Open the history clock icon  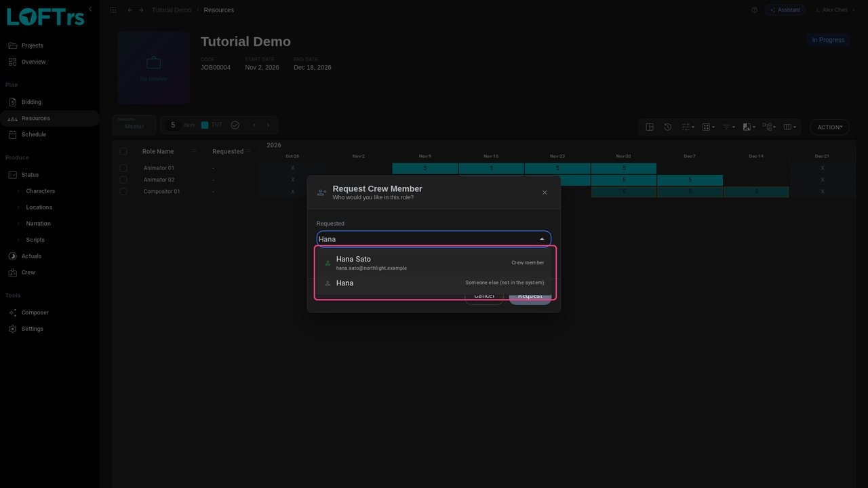point(668,127)
